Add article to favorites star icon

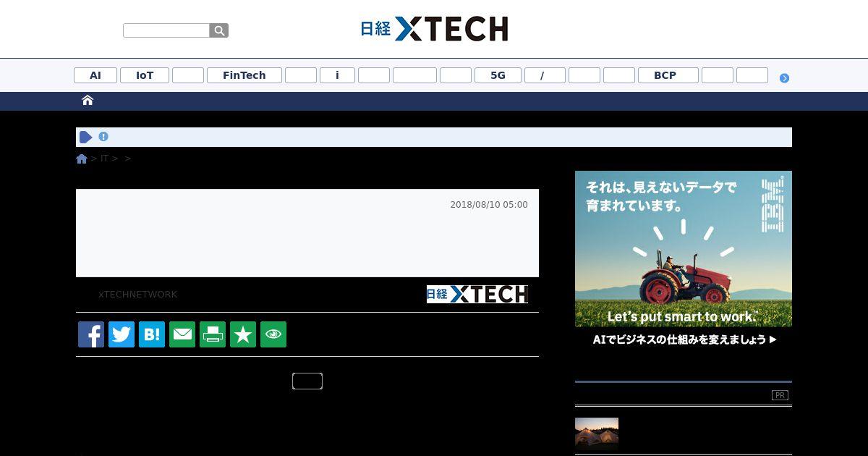tap(243, 334)
